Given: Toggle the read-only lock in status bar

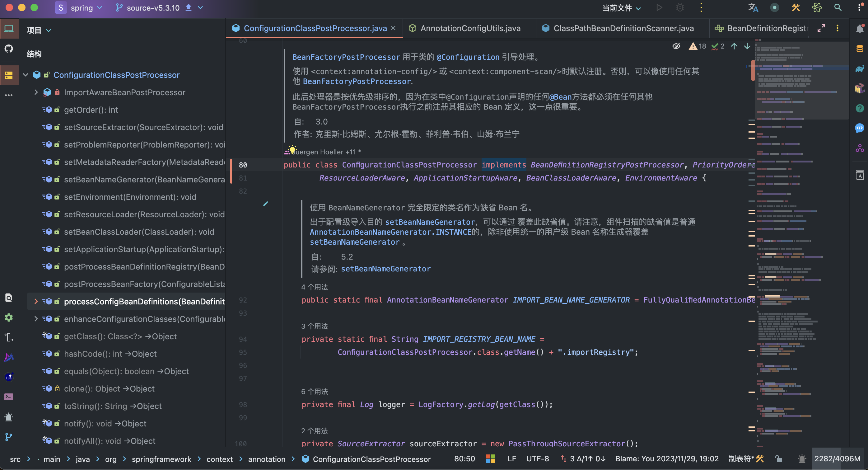Looking at the screenshot, I should tap(778, 458).
